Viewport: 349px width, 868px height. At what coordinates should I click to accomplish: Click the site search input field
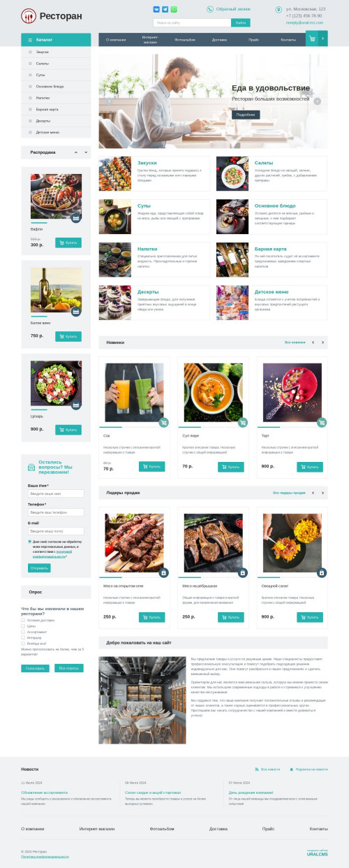[192, 22]
